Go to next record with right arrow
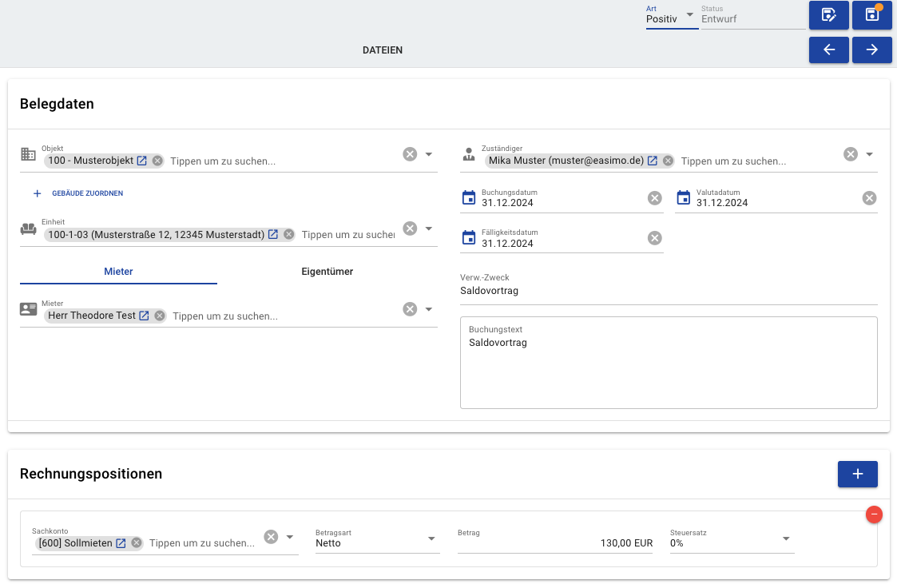This screenshot has height=588, width=897. [871, 50]
